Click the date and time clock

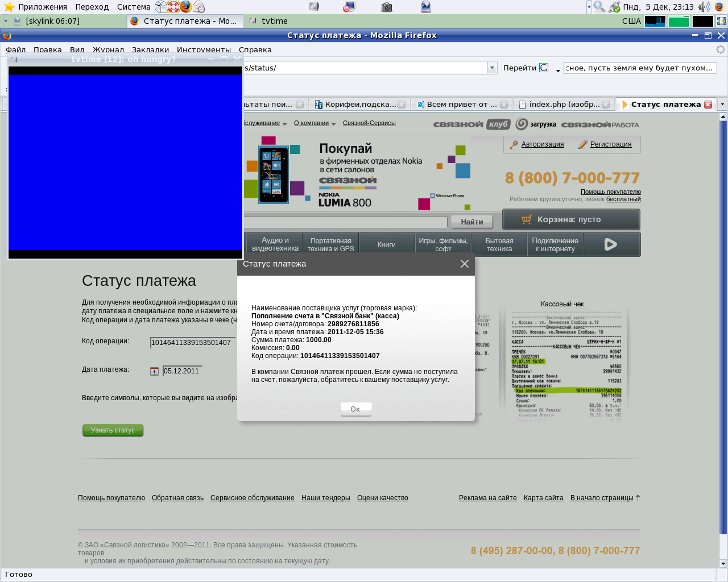pos(658,7)
